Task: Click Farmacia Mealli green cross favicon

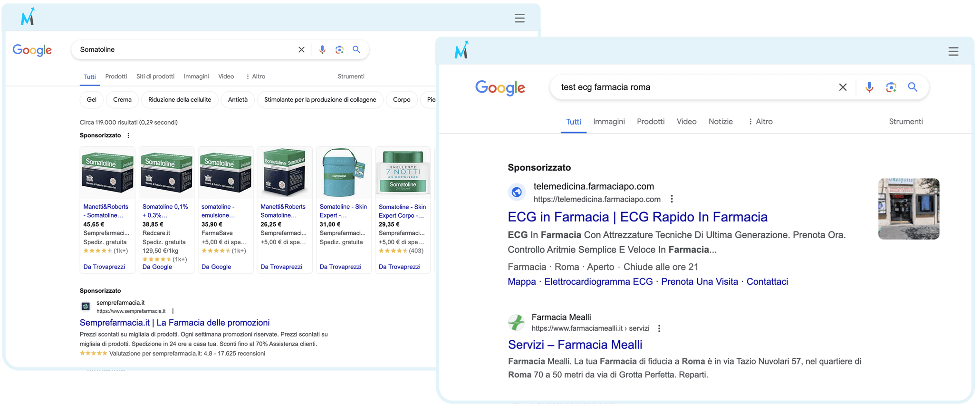Action: 516,322
